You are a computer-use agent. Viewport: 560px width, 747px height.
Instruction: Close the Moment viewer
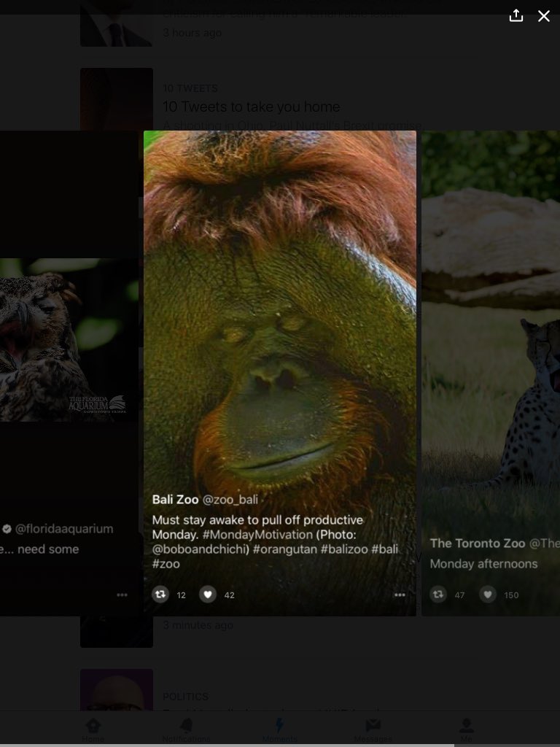[x=544, y=16]
